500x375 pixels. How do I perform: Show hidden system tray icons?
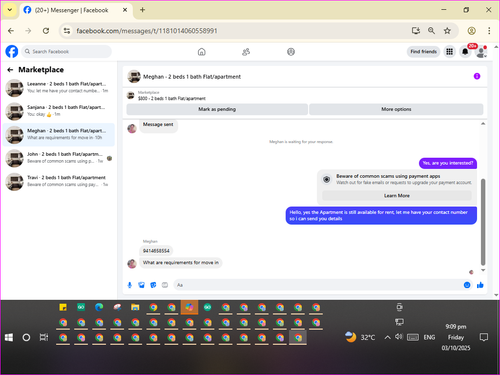387,337
